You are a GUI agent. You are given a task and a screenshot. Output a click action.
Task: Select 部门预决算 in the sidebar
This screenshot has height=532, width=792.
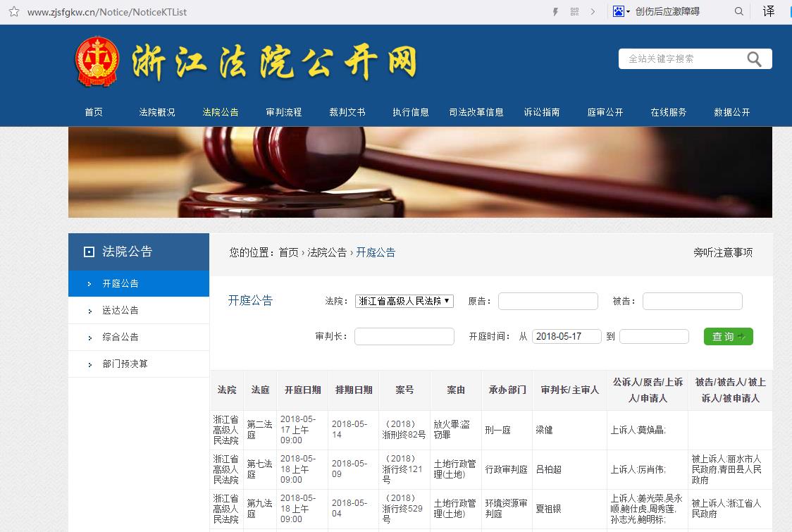pos(139,364)
